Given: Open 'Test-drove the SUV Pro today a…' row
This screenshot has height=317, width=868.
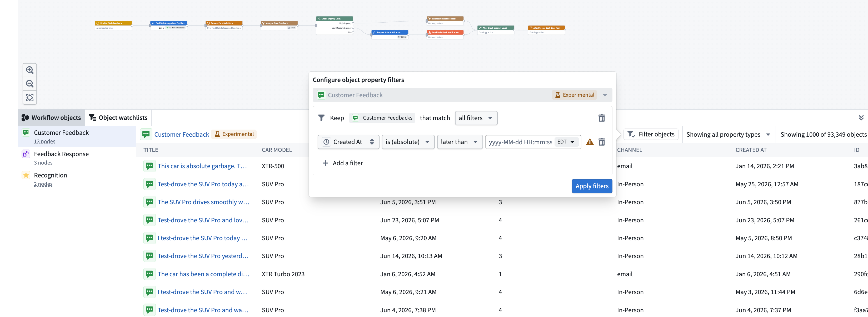Looking at the screenshot, I should pos(203,184).
